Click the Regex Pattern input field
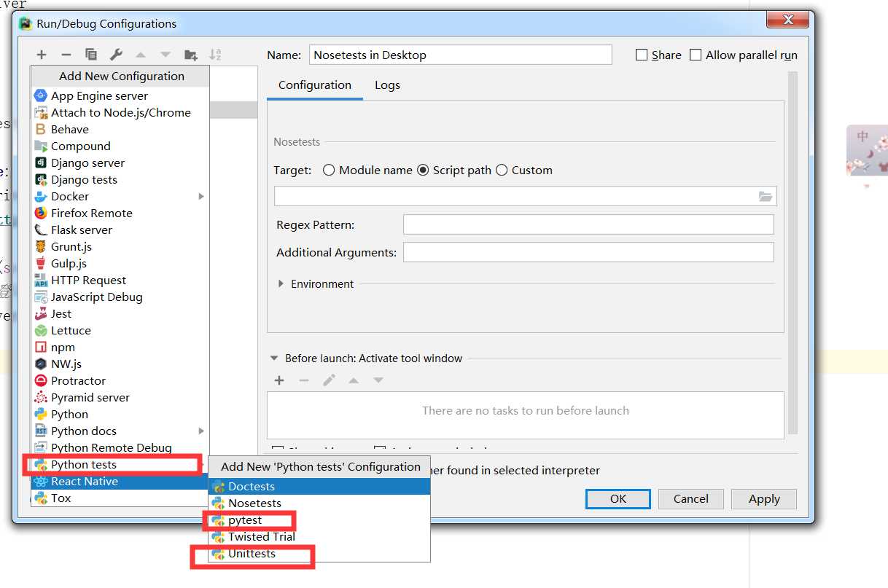Screen dimensions: 888x588 point(588,224)
